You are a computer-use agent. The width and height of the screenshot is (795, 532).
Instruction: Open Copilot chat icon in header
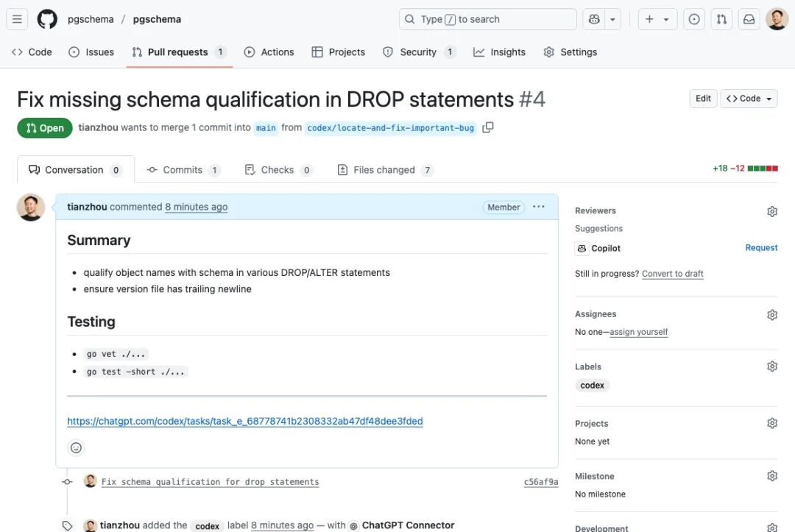pos(594,19)
